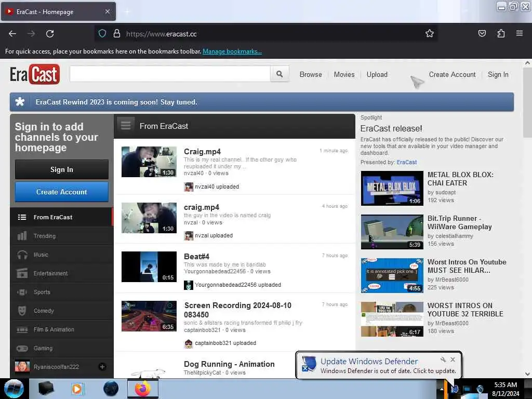Open the METAL BLOX BLOX thumbnail
This screenshot has width=532, height=399.
(392, 188)
